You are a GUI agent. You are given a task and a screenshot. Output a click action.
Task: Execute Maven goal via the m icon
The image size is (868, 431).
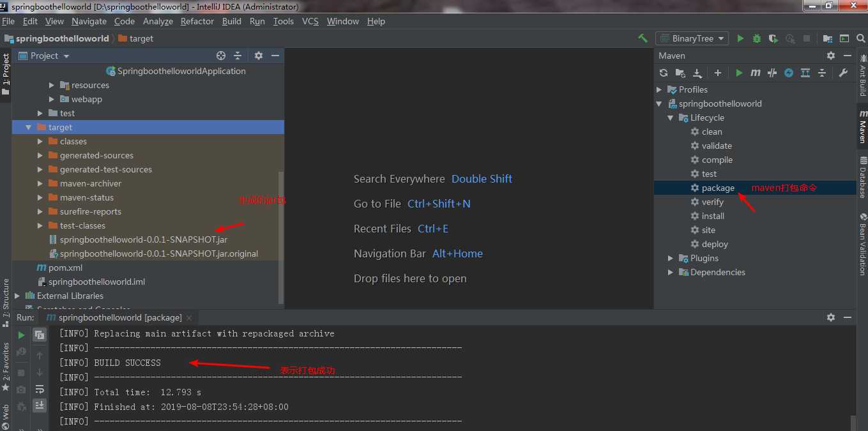click(756, 73)
